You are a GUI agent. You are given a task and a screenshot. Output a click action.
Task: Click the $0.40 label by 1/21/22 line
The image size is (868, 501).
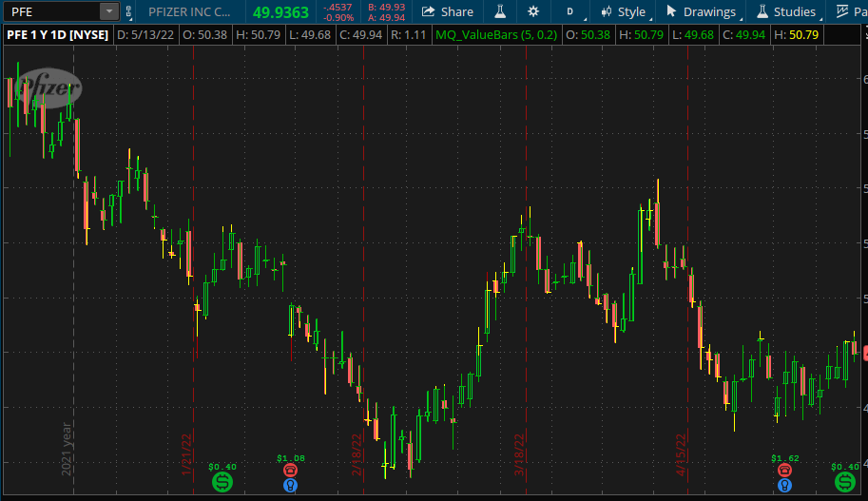222,467
